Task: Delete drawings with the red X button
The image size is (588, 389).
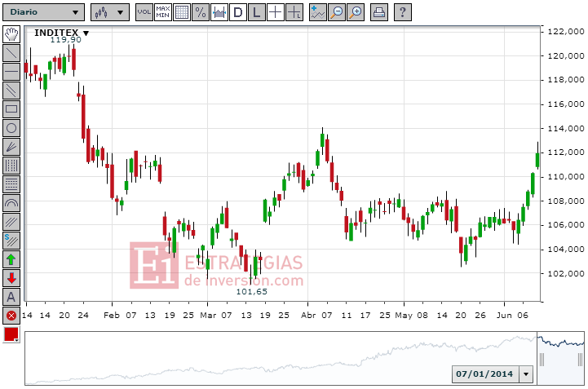Action: point(11,316)
